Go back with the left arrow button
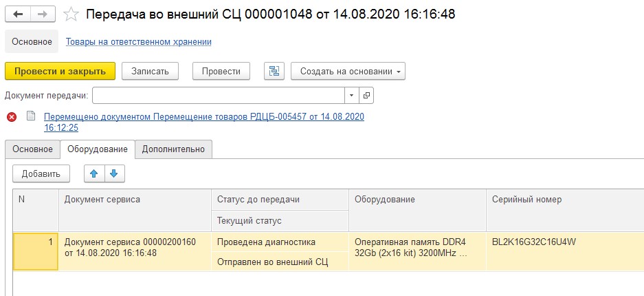Image resolution: width=644 pixels, height=296 pixels. tap(18, 14)
